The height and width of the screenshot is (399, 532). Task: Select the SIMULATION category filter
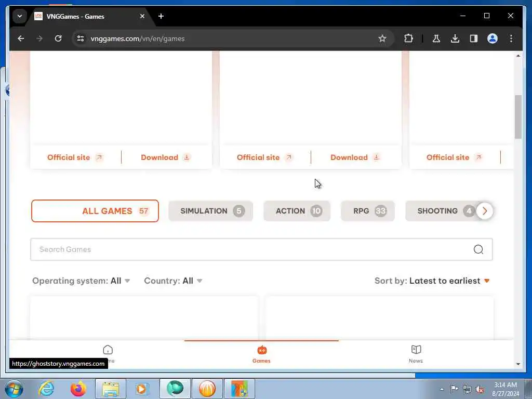coord(211,211)
